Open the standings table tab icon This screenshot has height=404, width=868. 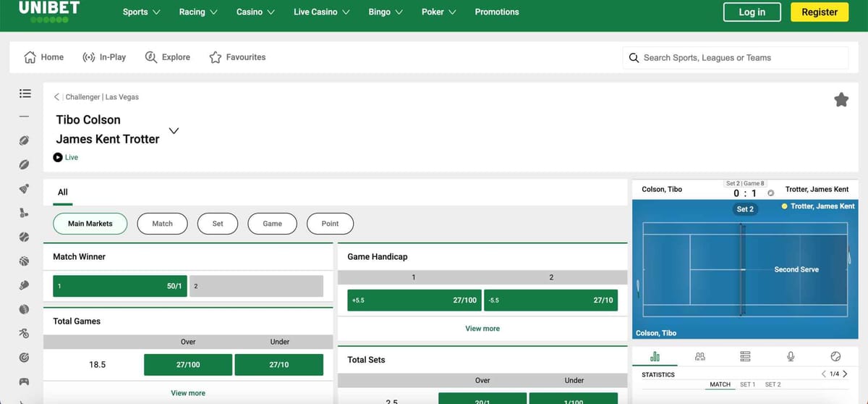coord(745,356)
